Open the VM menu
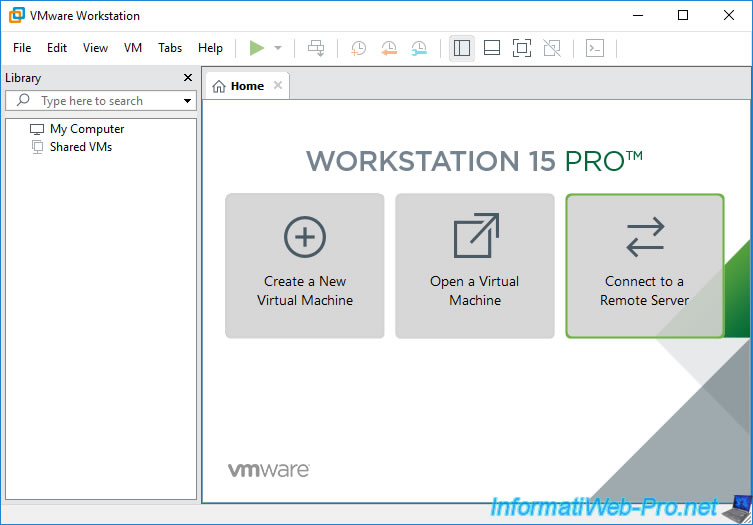 coord(133,48)
